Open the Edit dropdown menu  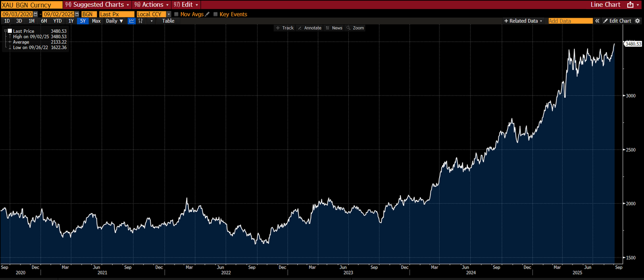tap(186, 5)
